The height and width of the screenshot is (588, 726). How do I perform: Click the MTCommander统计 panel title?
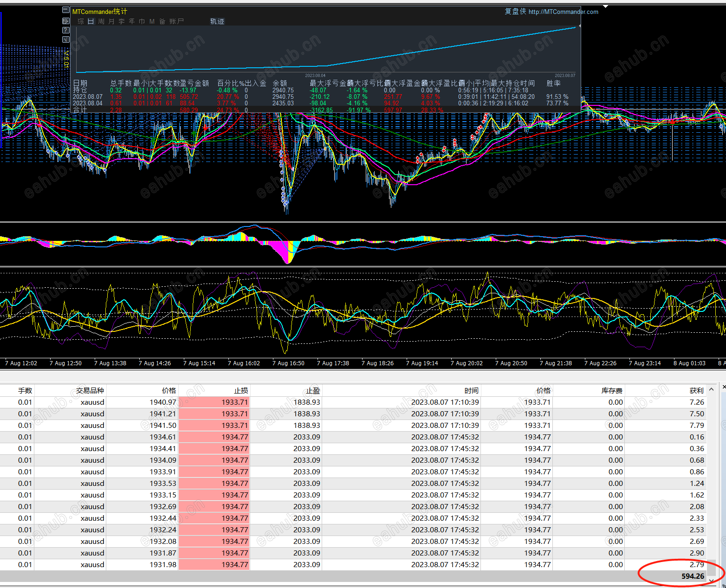click(100, 11)
